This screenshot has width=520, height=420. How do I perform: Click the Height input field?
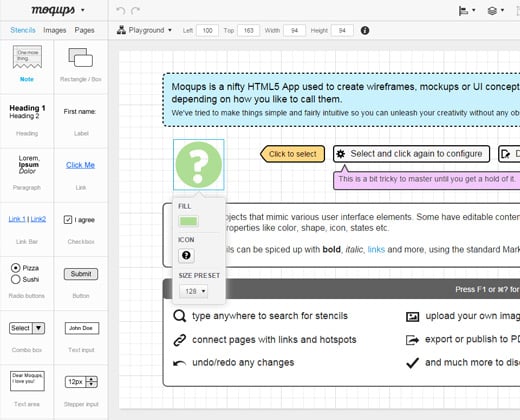[x=342, y=30]
